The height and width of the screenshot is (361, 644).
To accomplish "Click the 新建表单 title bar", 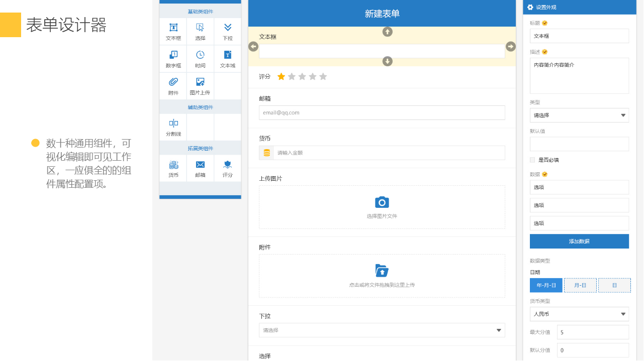I will [382, 14].
